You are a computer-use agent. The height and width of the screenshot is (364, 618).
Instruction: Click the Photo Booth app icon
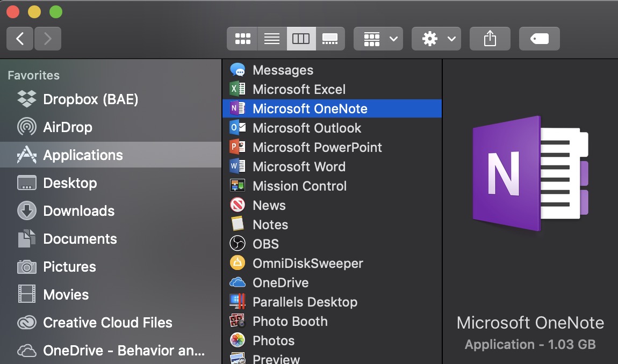pos(238,321)
